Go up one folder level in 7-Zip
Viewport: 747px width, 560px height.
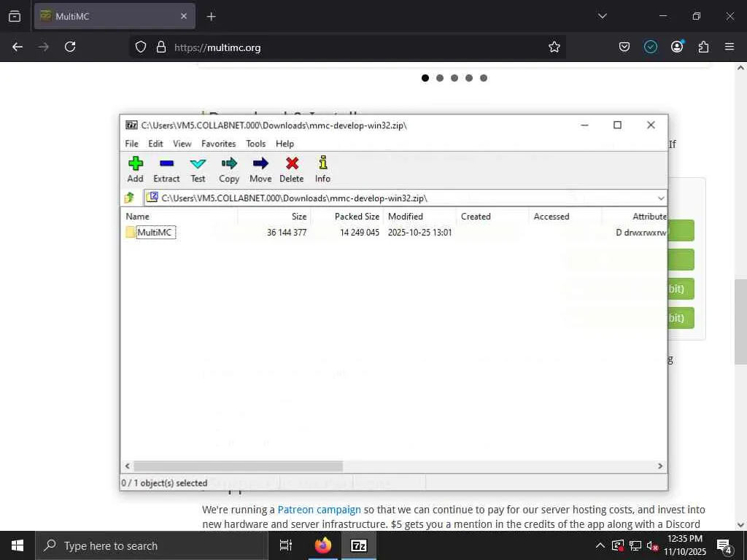(129, 198)
